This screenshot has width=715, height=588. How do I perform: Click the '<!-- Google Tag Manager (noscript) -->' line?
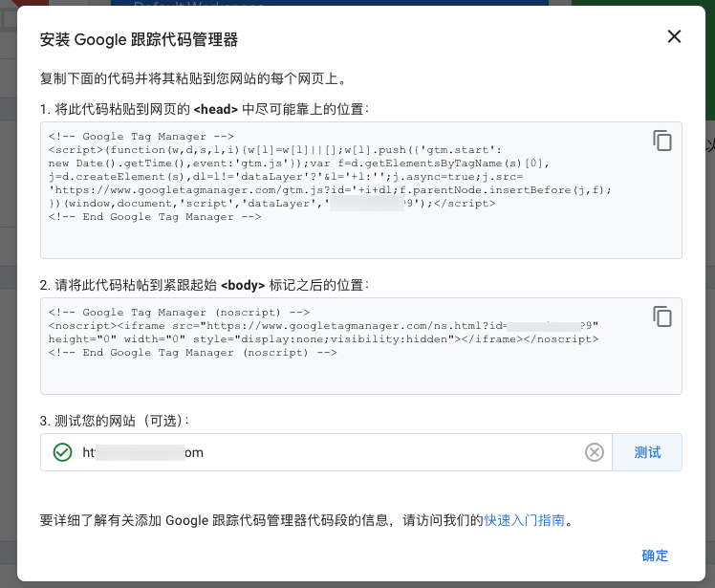point(179,313)
